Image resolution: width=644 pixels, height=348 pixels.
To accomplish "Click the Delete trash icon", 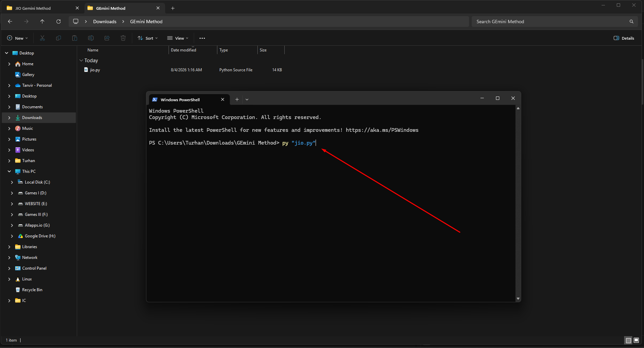I will 123,38.
